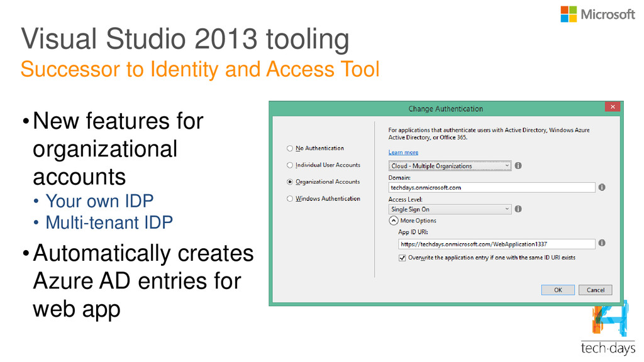
Task: Click the App ID URI input field
Action: pyautogui.click(x=497, y=244)
